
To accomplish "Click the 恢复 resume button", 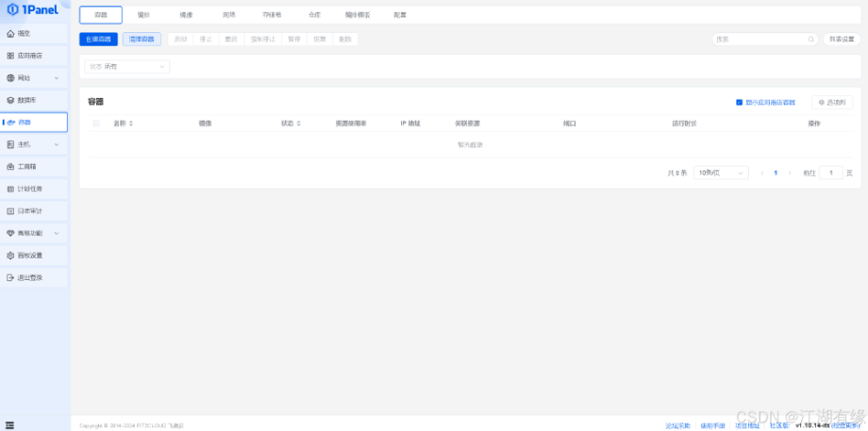I will pos(320,40).
